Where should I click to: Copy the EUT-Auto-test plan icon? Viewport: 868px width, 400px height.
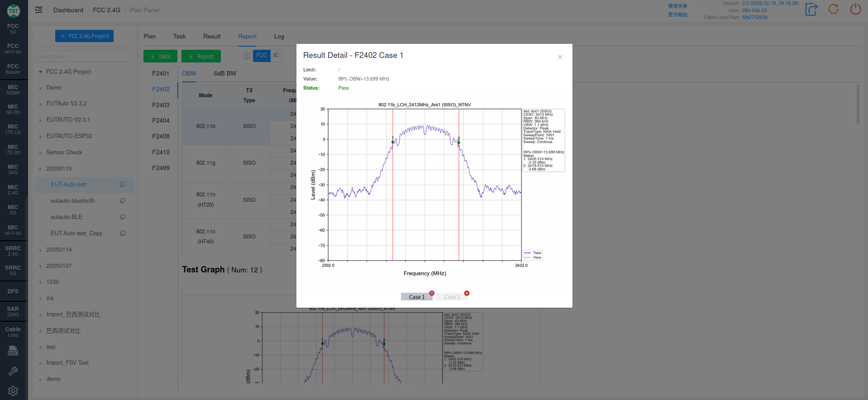point(122,185)
